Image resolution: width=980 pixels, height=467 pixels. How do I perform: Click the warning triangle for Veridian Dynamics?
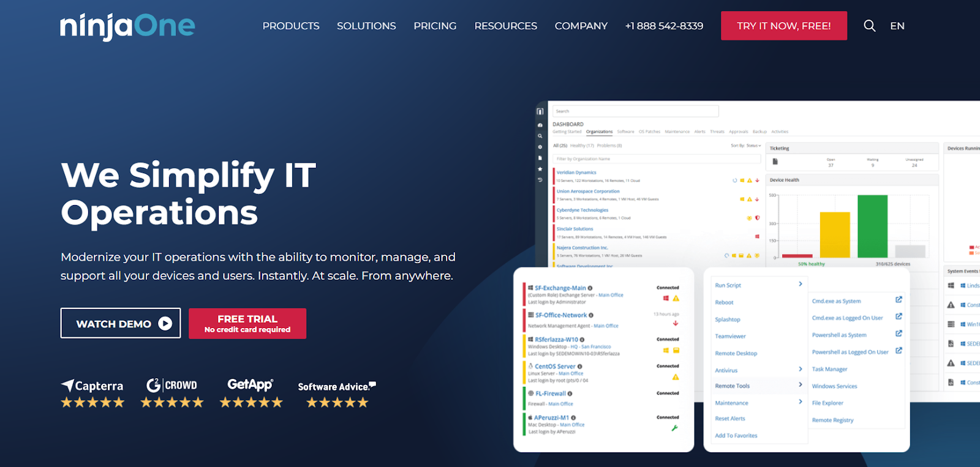(x=749, y=181)
